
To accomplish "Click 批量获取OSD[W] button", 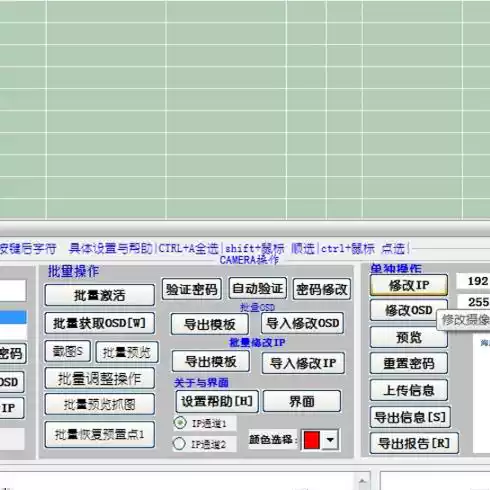I will [x=99, y=323].
